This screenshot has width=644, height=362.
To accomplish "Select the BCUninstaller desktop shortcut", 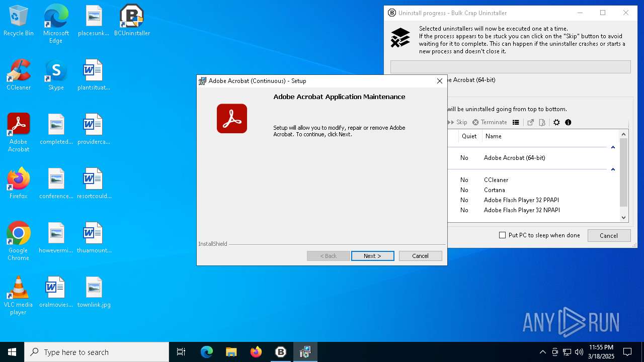I will tap(132, 21).
